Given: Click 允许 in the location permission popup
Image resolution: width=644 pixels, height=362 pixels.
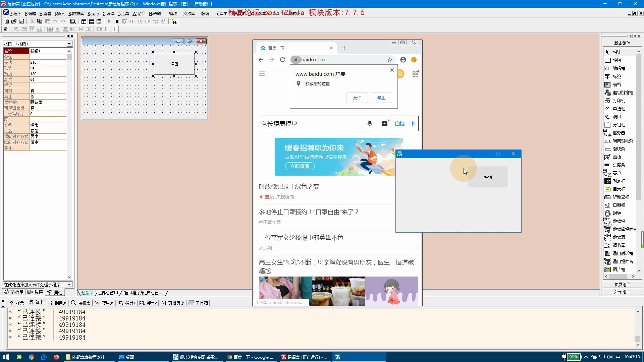Looking at the screenshot, I should coord(357,98).
